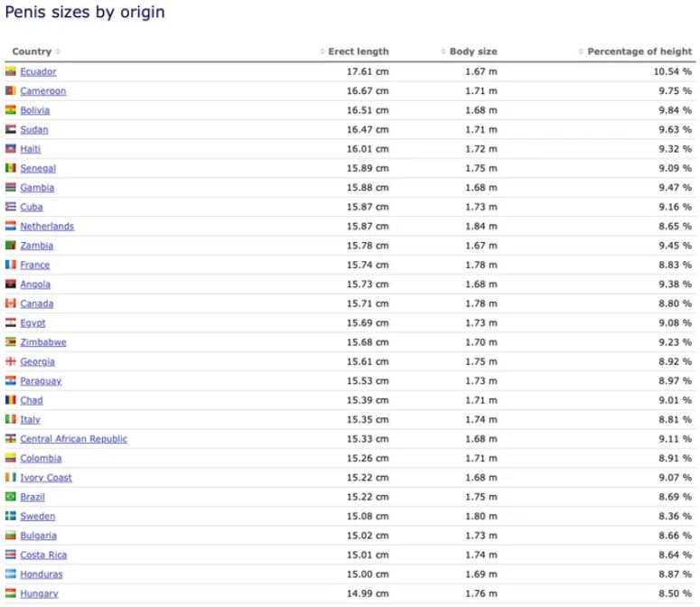Click the Cameroon flag icon
This screenshot has width=700, height=607.
11,90
